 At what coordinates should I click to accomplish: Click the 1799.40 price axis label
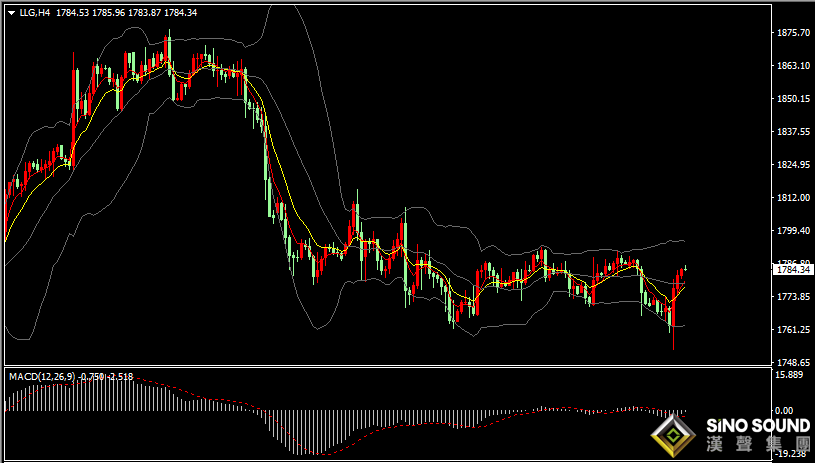[x=792, y=231]
